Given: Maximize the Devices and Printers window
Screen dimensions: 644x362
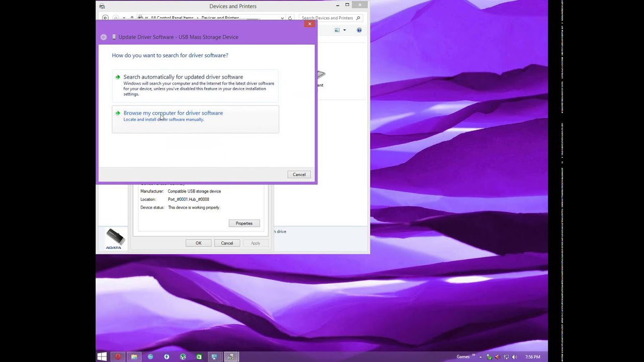Looking at the screenshot, I should click(347, 5).
